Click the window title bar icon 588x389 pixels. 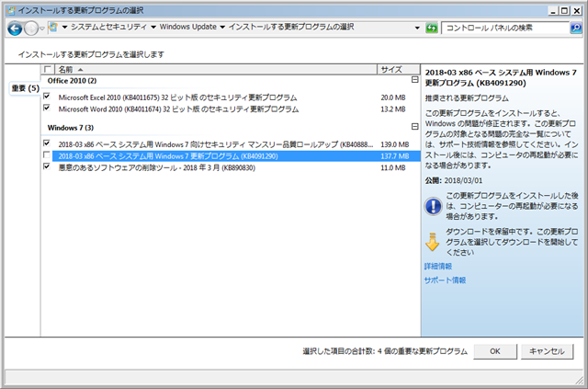(x=11, y=10)
